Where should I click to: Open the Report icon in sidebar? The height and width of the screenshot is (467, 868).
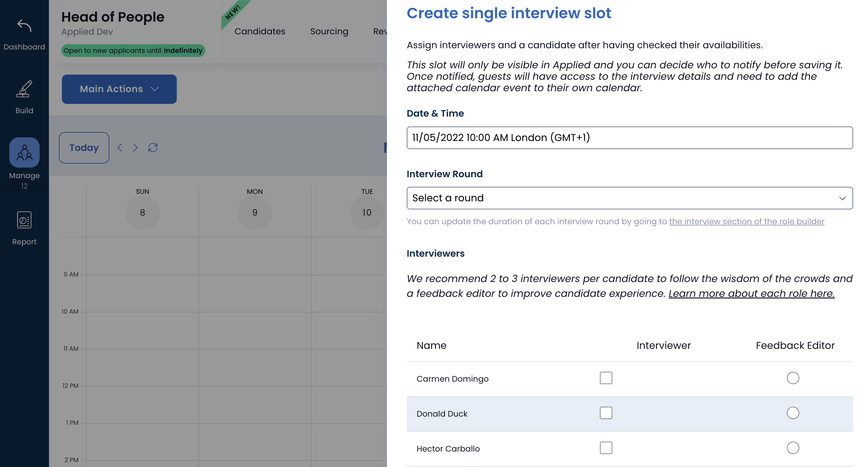24,220
